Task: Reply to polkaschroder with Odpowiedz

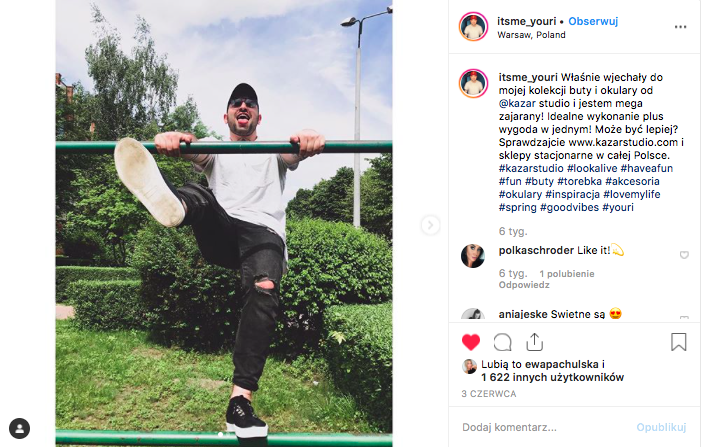Action: [x=524, y=285]
